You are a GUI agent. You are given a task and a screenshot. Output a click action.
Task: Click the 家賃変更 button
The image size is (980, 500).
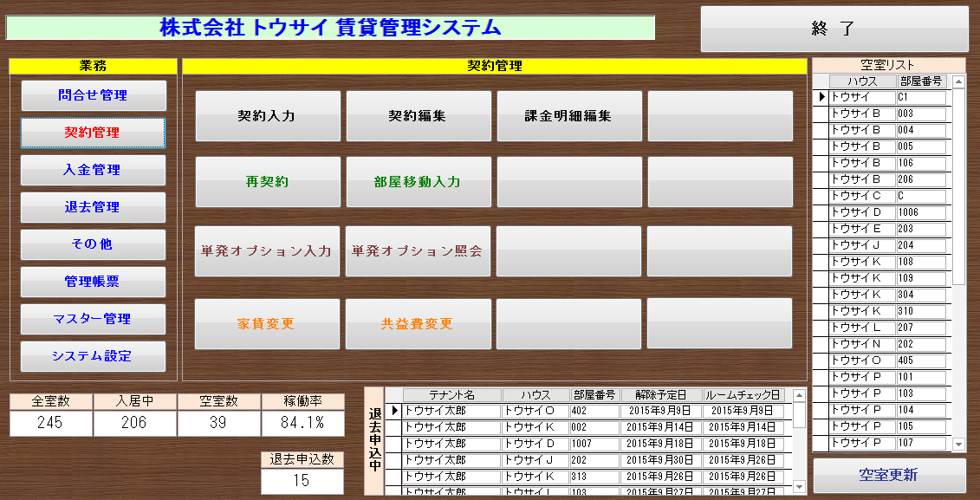pyautogui.click(x=267, y=324)
